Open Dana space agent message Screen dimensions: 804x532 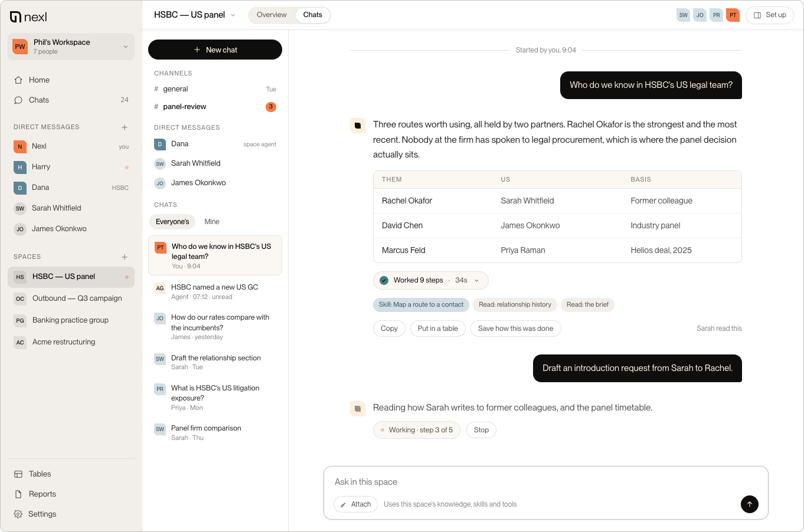(x=215, y=144)
